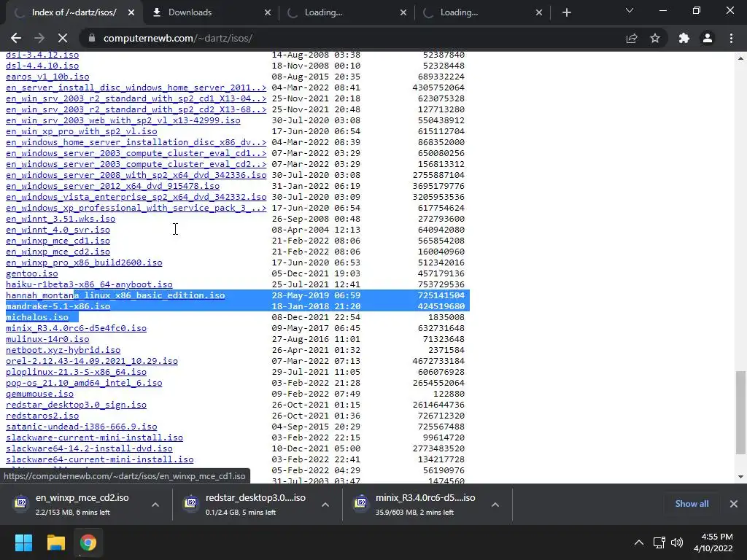Open pop-os_21.10_amd64_intel_6.iso link

(x=84, y=383)
